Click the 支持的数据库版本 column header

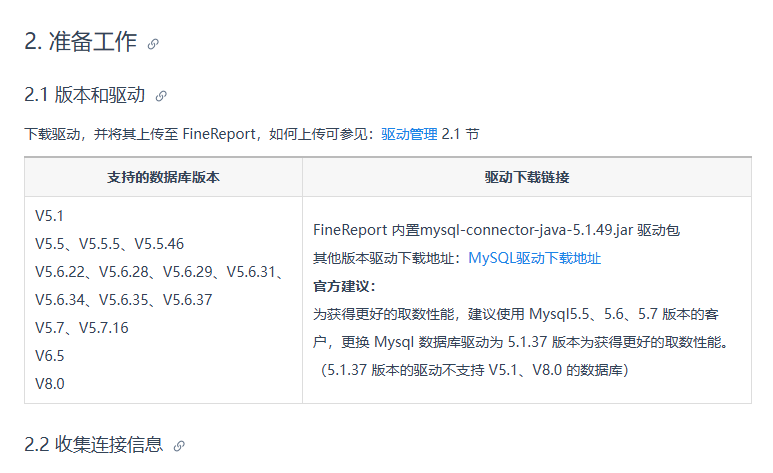tap(163, 178)
